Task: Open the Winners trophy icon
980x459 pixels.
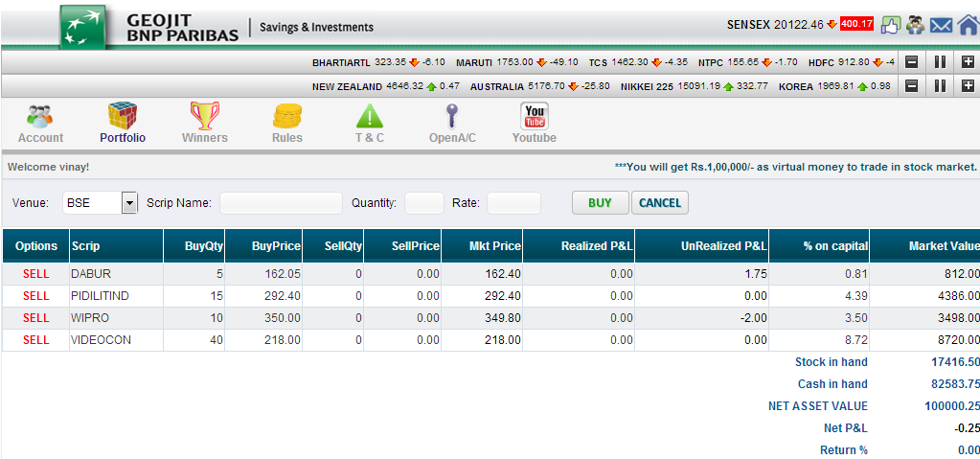Action: coord(205,116)
